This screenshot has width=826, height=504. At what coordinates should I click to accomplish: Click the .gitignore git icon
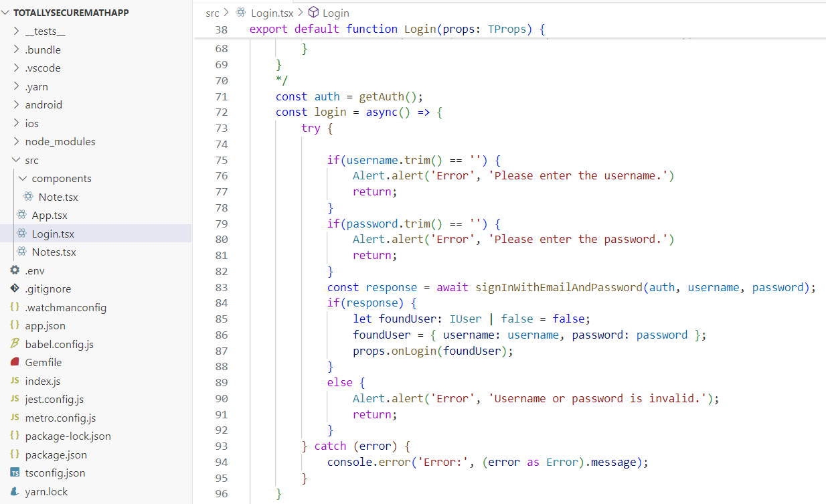pos(15,289)
